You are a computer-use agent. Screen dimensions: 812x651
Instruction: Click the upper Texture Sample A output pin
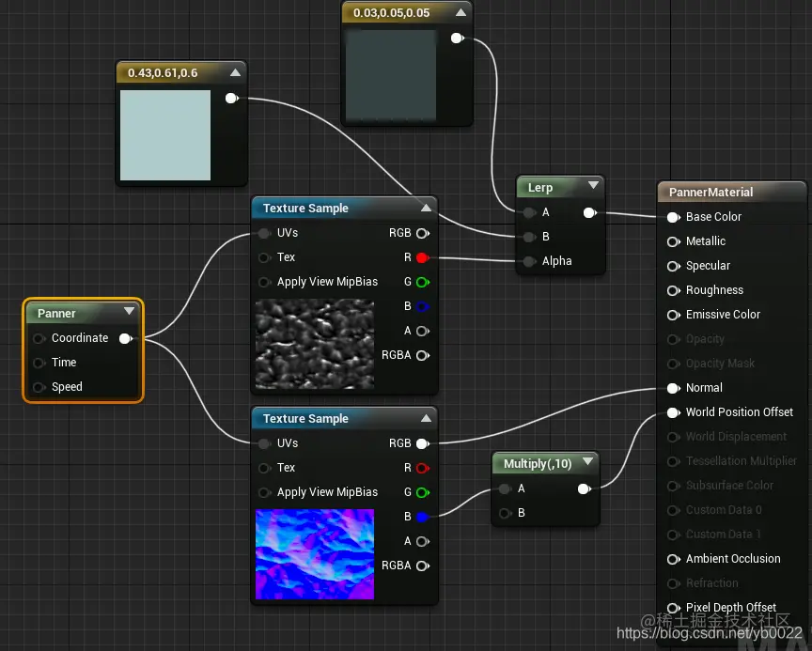coord(423,331)
